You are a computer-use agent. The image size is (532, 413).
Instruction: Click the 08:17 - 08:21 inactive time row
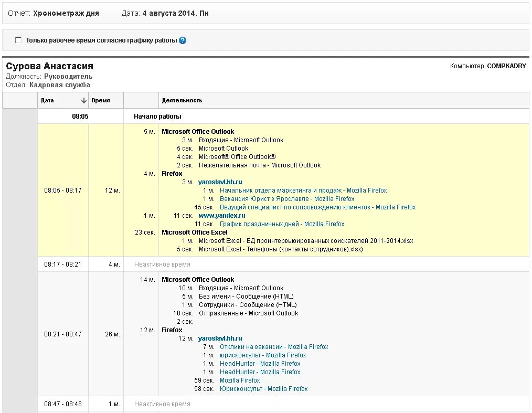pyautogui.click(x=62, y=264)
